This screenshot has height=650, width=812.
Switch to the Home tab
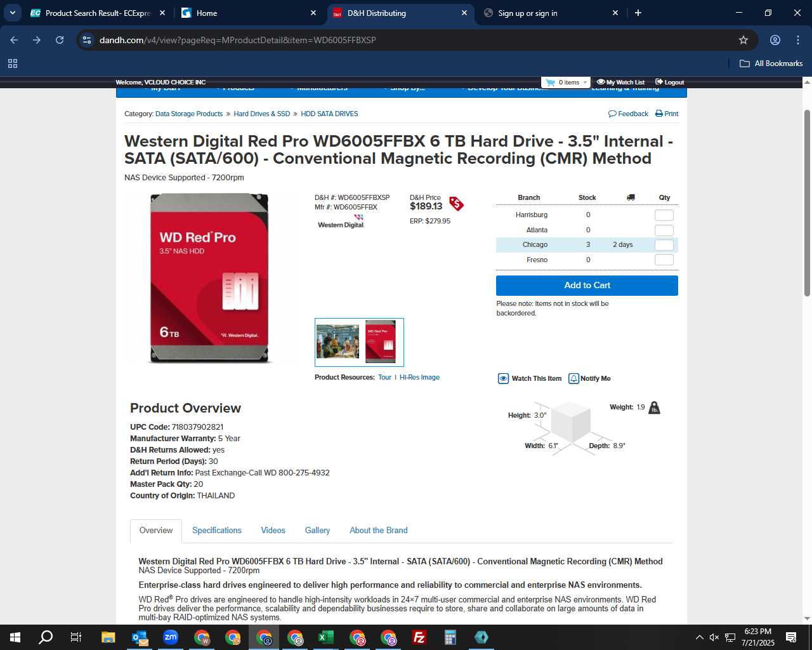pyautogui.click(x=247, y=13)
